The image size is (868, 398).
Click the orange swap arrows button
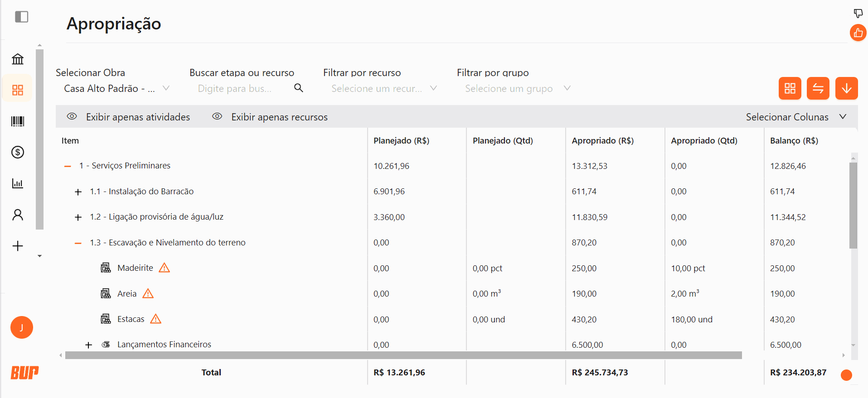tap(818, 88)
